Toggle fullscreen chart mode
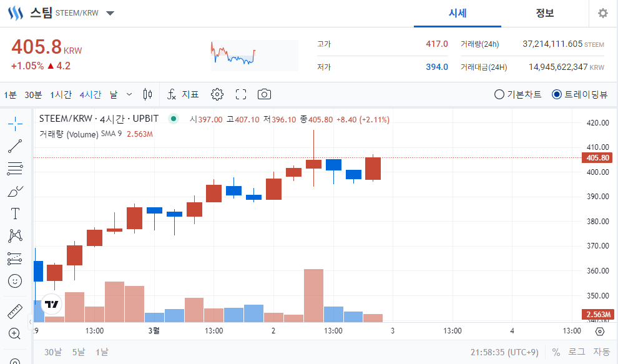This screenshot has height=364, width=618. tap(241, 95)
